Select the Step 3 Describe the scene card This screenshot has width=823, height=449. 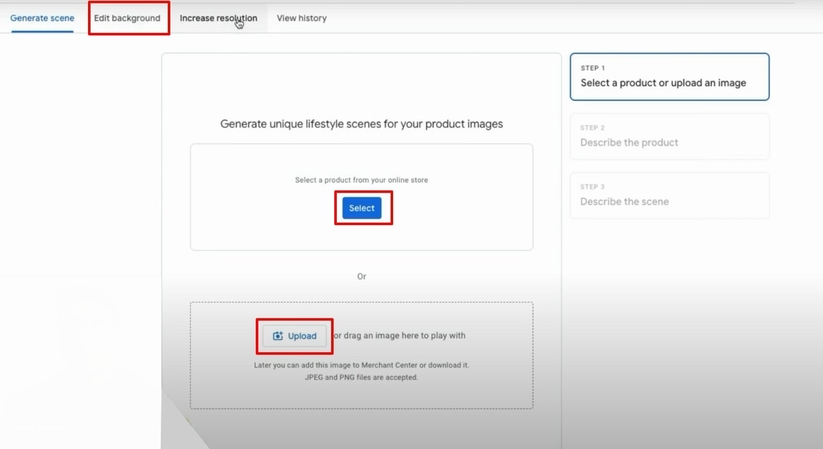pyautogui.click(x=669, y=195)
